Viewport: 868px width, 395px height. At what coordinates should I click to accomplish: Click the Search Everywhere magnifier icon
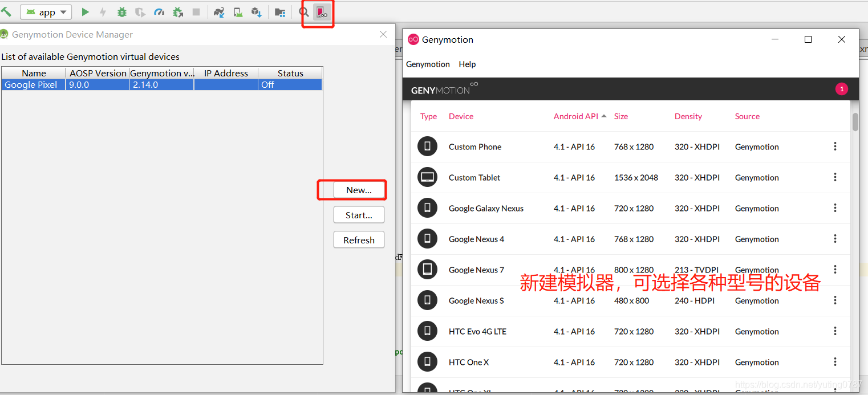click(304, 12)
